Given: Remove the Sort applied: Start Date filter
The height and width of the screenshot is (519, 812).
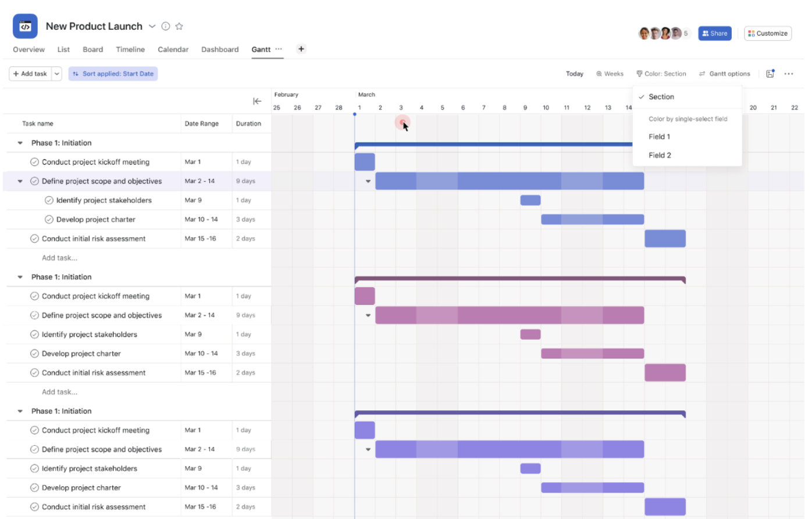Looking at the screenshot, I should coord(113,73).
